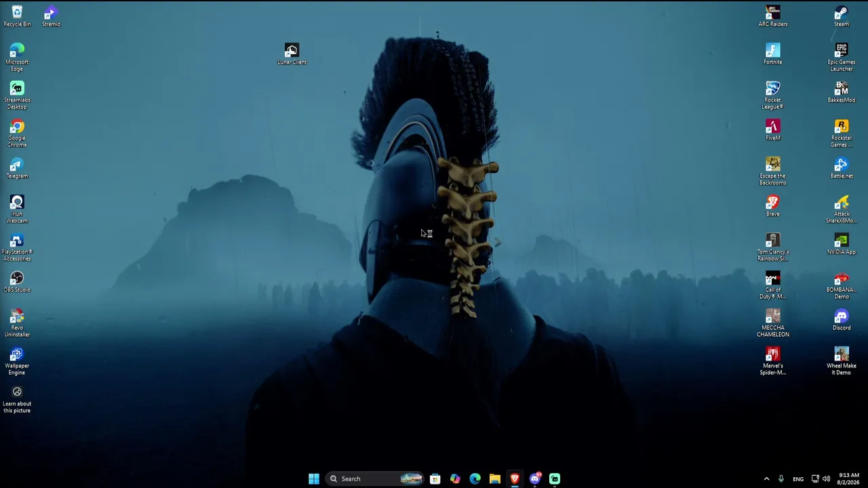Select the Rocket League desktop shortcut
868x488 pixels.
773,96
